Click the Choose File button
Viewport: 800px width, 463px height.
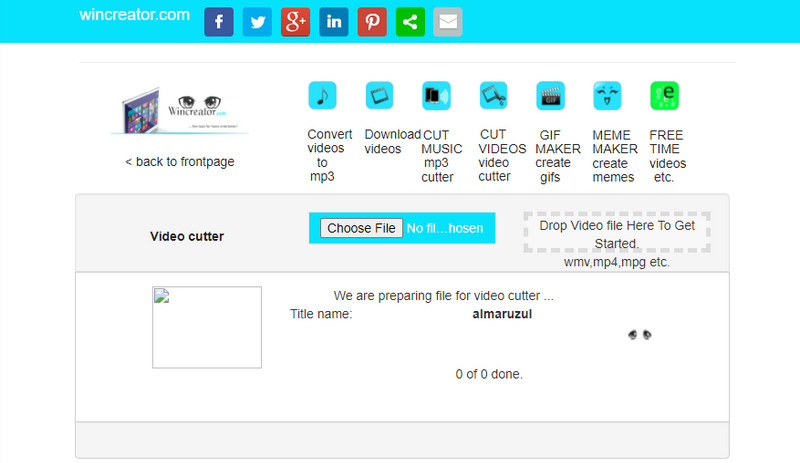point(361,228)
